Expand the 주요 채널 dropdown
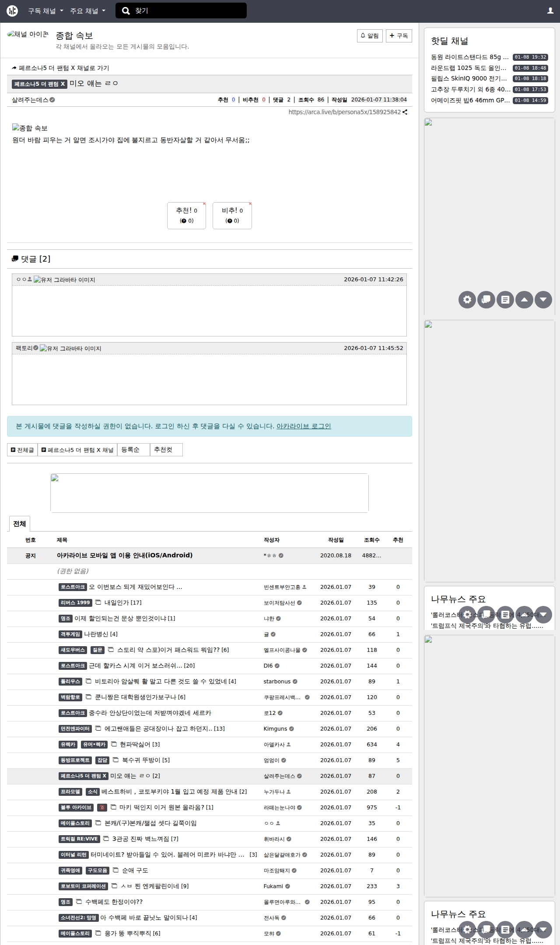The image size is (560, 945). (x=87, y=11)
